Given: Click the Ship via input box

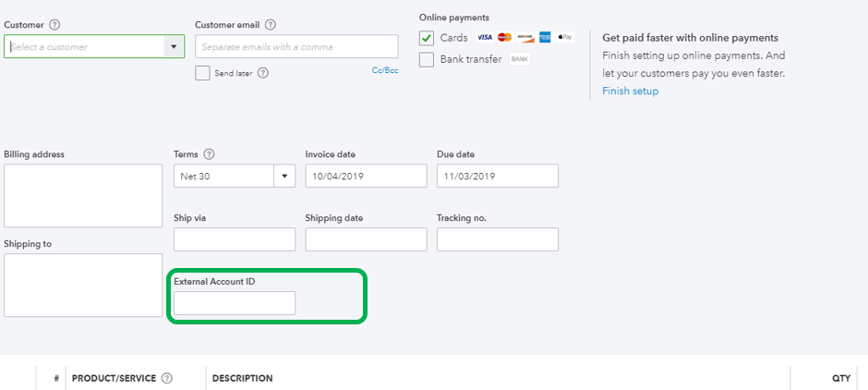Looking at the screenshot, I should tap(235, 239).
